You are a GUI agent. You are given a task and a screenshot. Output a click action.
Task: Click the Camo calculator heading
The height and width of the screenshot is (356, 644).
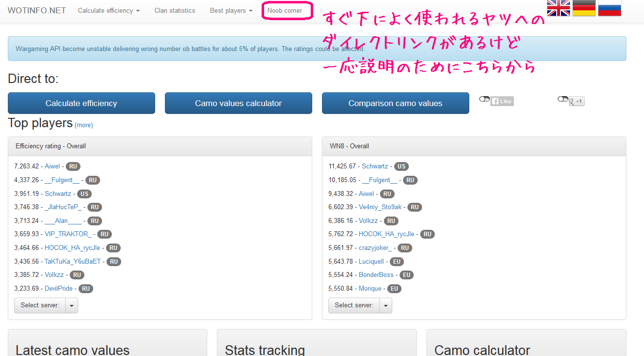(x=483, y=350)
